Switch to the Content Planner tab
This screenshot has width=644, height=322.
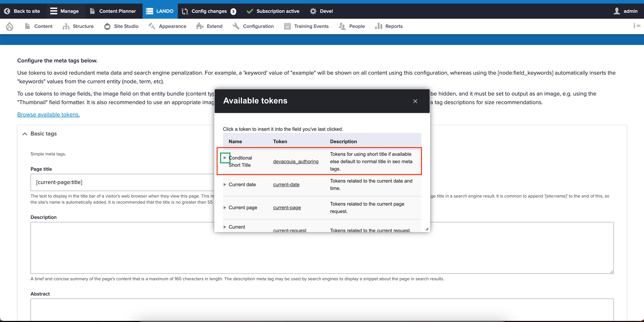coord(114,11)
